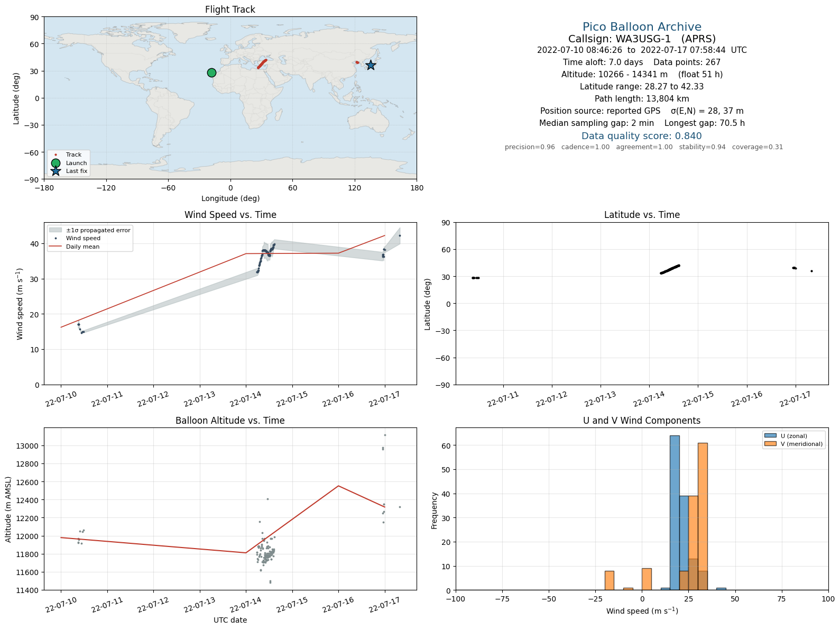
Task: Click the orange V (meridional) legend swatch
Action: coord(770,444)
